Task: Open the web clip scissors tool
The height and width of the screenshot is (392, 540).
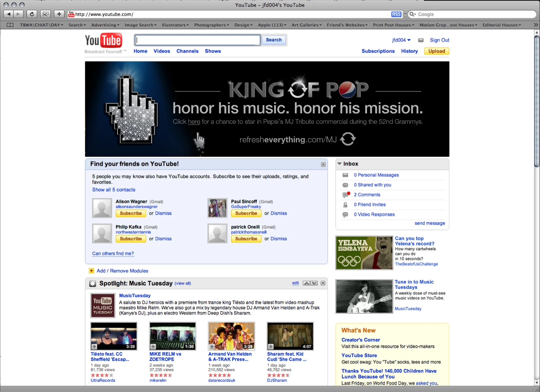Action: [x=46, y=14]
